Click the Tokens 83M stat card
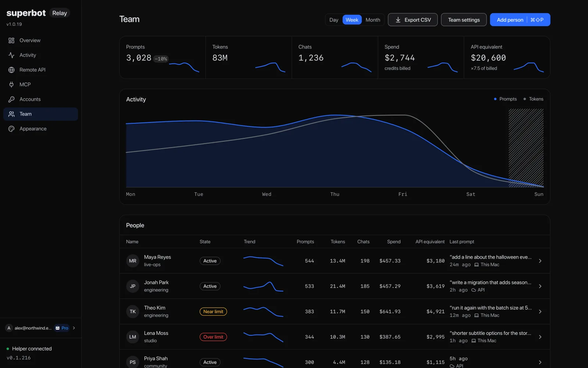 (249, 57)
